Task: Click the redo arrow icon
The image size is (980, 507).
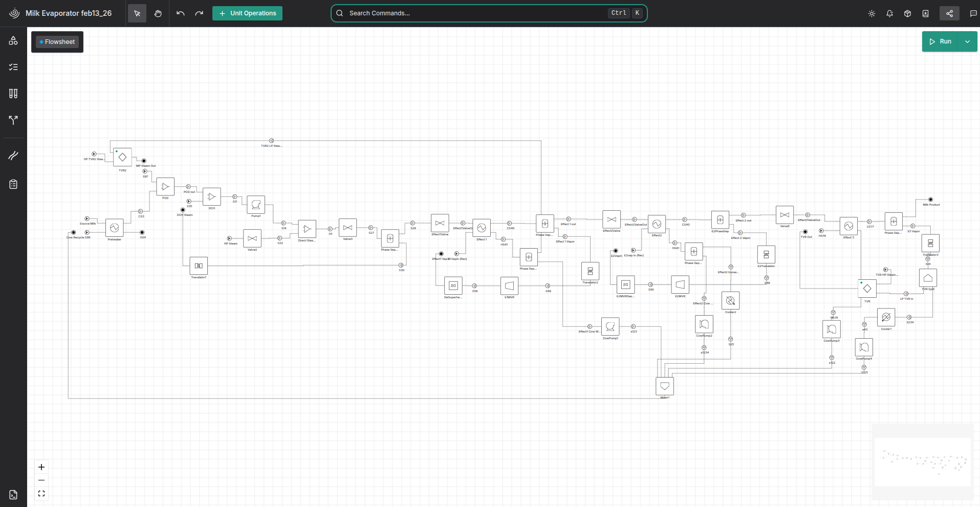Action: [x=199, y=13]
